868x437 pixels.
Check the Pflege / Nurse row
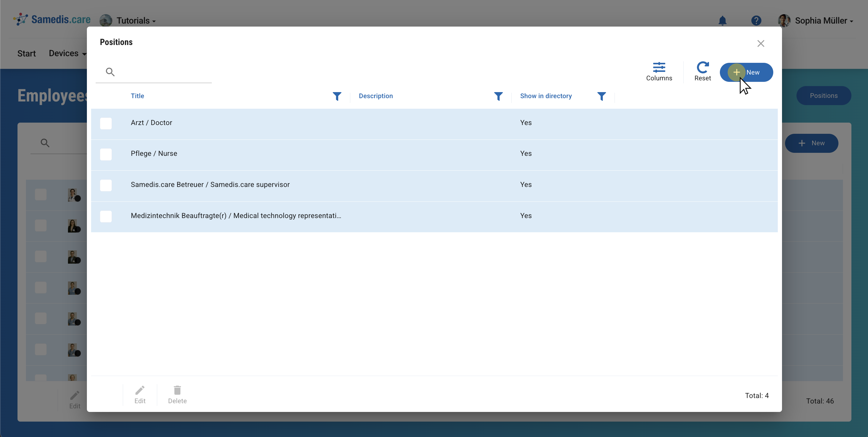106,154
